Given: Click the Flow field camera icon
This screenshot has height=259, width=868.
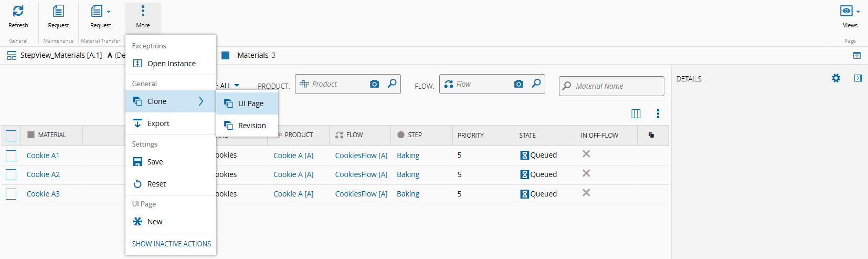Looking at the screenshot, I should pos(518,84).
